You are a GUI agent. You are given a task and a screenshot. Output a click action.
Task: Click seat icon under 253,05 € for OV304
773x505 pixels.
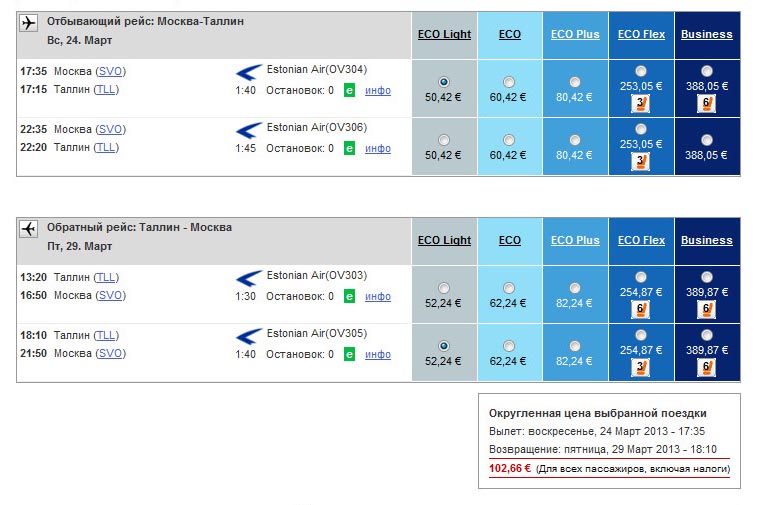pyautogui.click(x=640, y=104)
